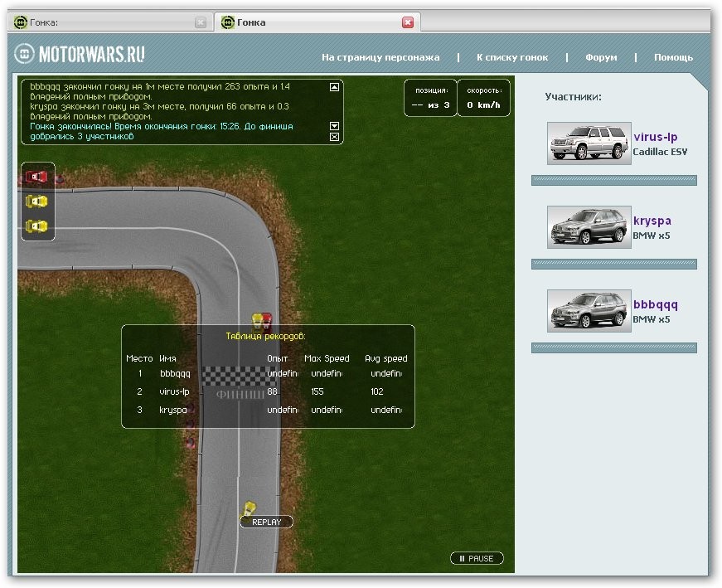
Task: Click the скорость 0 km/h indicator
Action: [x=483, y=98]
